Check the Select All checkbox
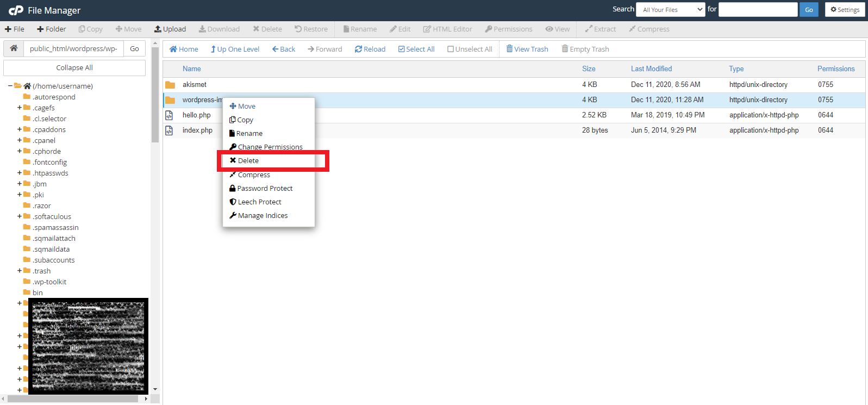Image resolution: width=868 pixels, height=405 pixels. pyautogui.click(x=402, y=49)
